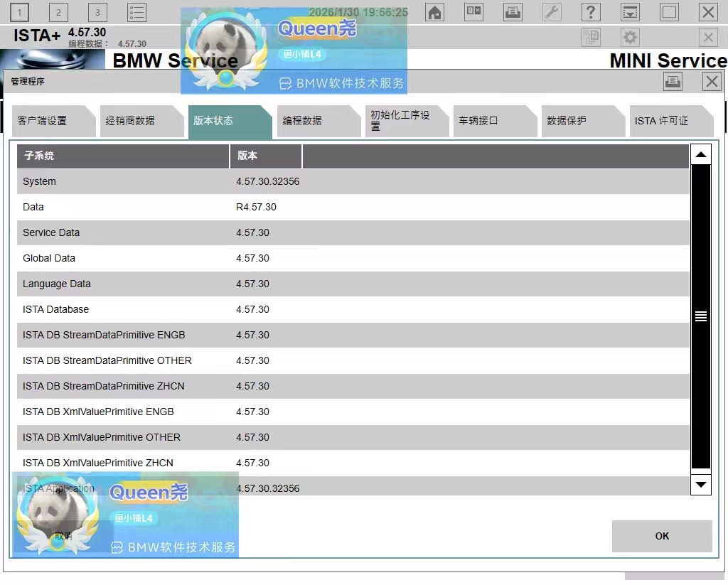Click the minimize-to-tray dropdown icon
This screenshot has height=585, width=728.
click(x=630, y=12)
